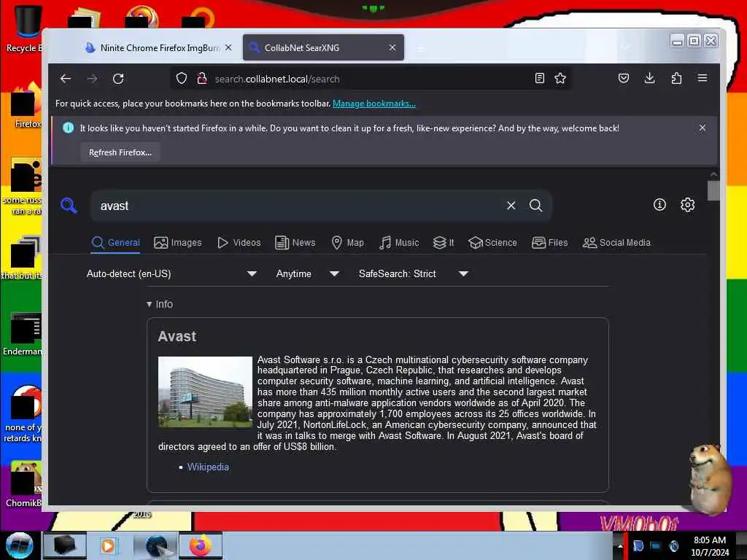Toggle reader view in address bar

(x=540, y=79)
